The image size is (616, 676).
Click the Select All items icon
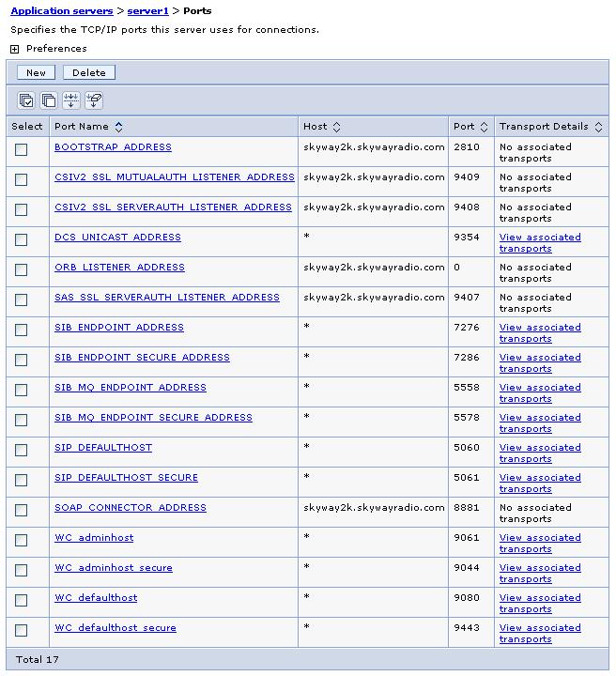pyautogui.click(x=26, y=100)
